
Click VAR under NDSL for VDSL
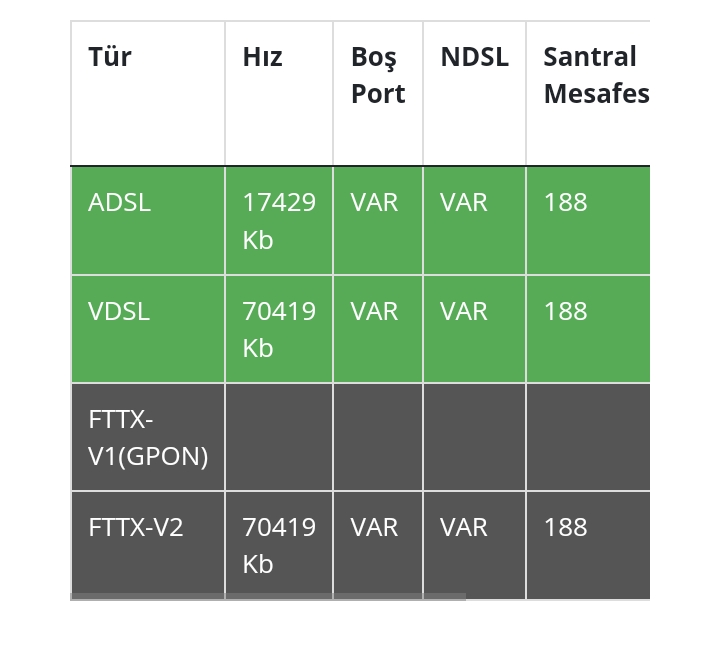point(464,311)
